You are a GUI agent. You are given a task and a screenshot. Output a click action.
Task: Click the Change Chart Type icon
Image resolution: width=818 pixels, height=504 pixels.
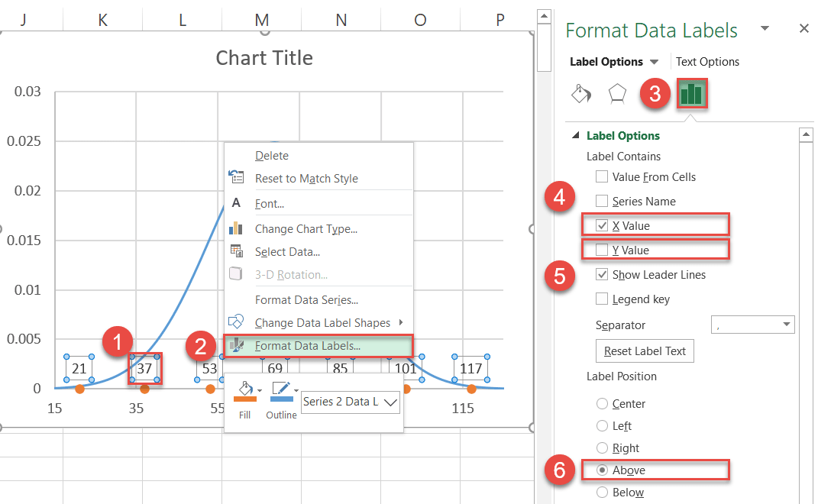(x=237, y=228)
